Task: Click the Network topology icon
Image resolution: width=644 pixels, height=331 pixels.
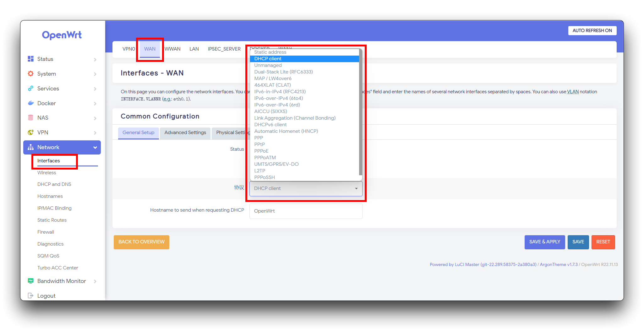Action: tap(30, 147)
